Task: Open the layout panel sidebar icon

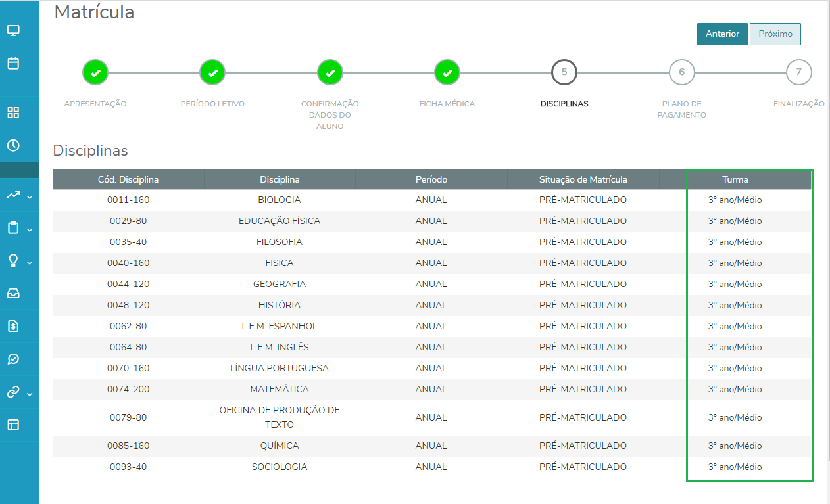Action: pyautogui.click(x=13, y=424)
